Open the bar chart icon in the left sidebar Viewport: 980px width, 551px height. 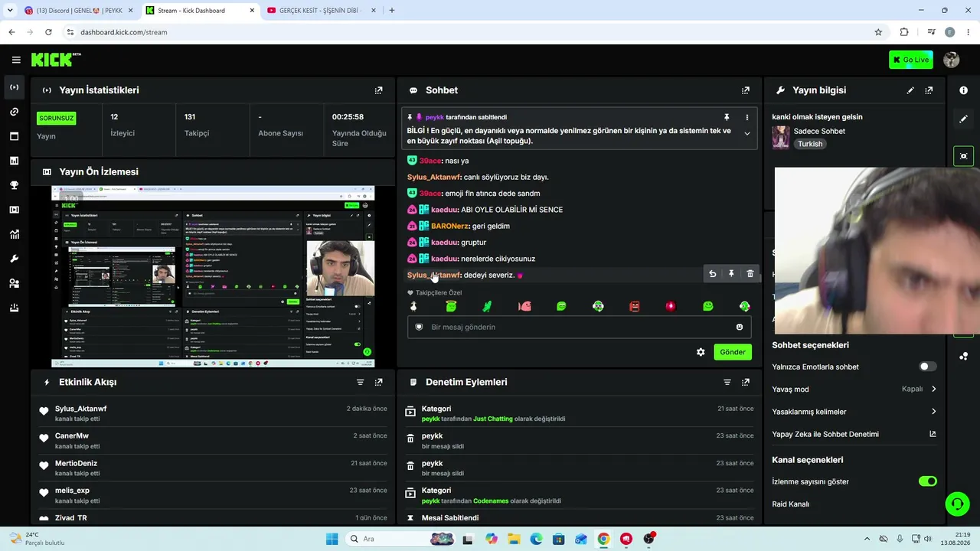14,161
